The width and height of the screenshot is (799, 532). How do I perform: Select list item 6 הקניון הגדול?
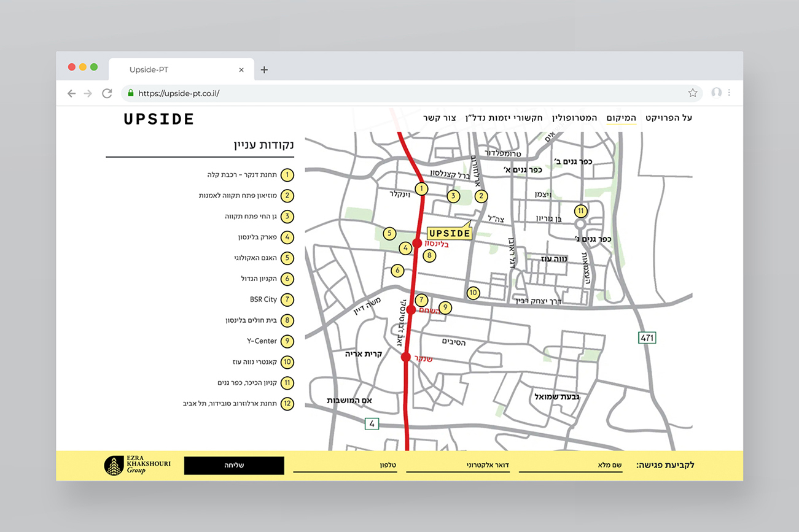tap(267, 279)
